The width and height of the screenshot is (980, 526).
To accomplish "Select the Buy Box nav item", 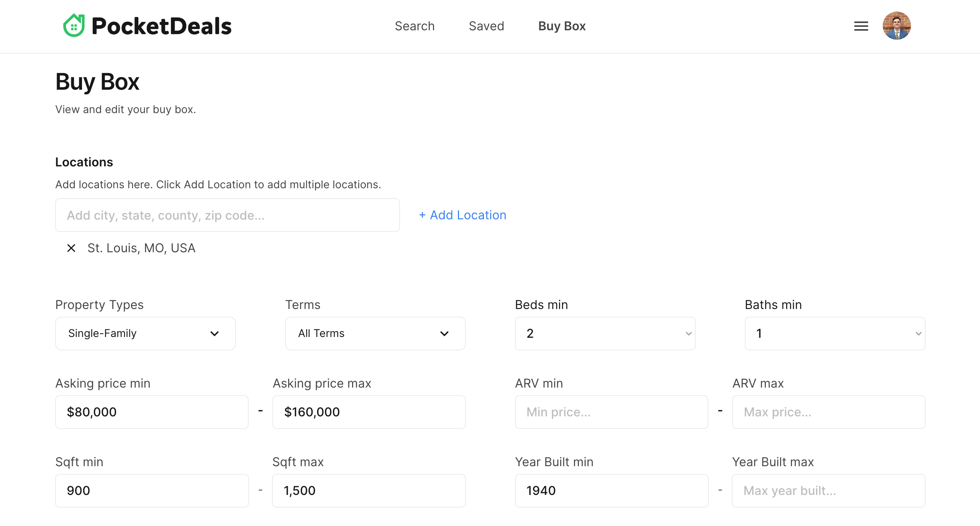I will click(x=562, y=26).
